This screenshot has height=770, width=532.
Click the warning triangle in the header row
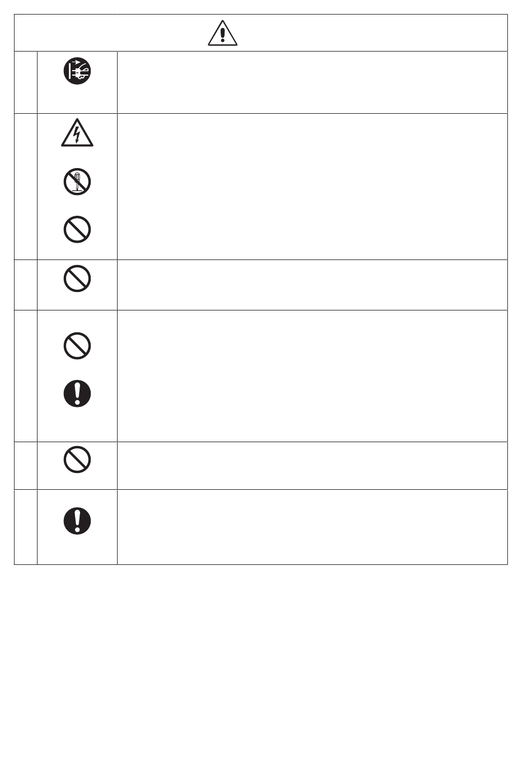point(223,34)
